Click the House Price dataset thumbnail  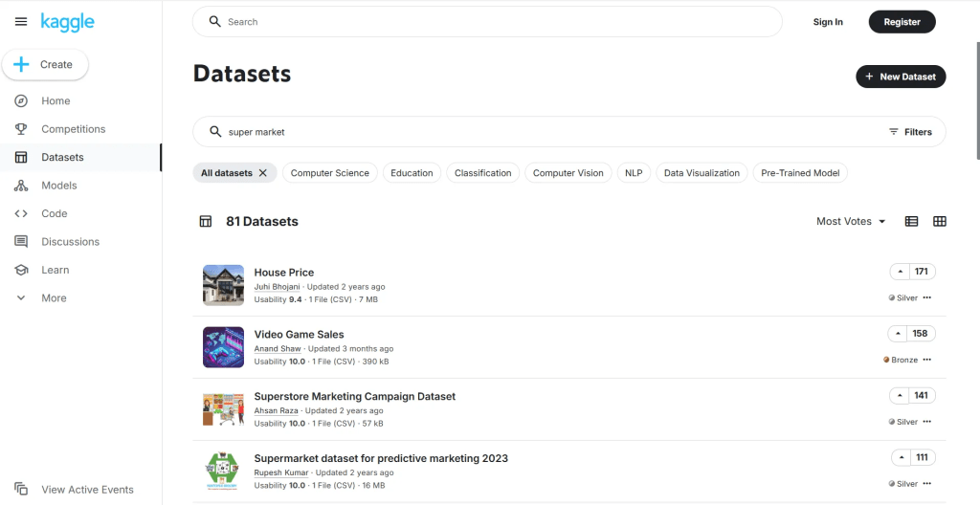(223, 285)
